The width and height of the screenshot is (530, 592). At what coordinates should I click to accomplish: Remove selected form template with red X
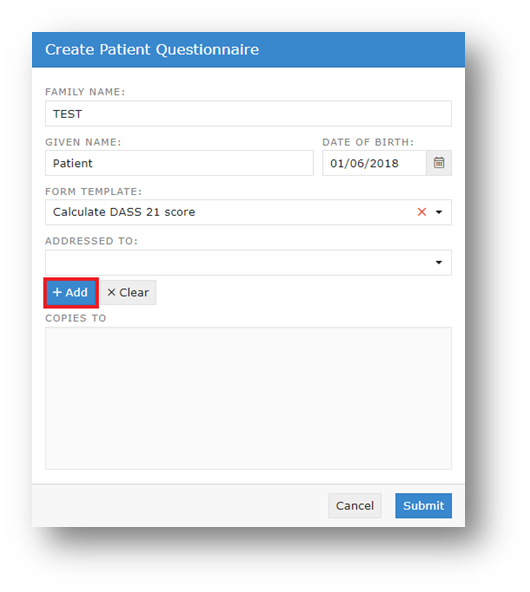tap(422, 212)
